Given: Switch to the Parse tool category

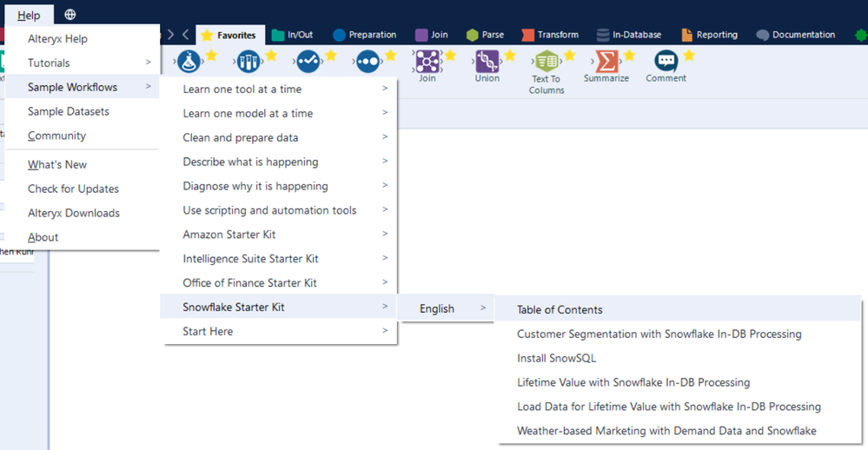Looking at the screenshot, I should coord(485,35).
